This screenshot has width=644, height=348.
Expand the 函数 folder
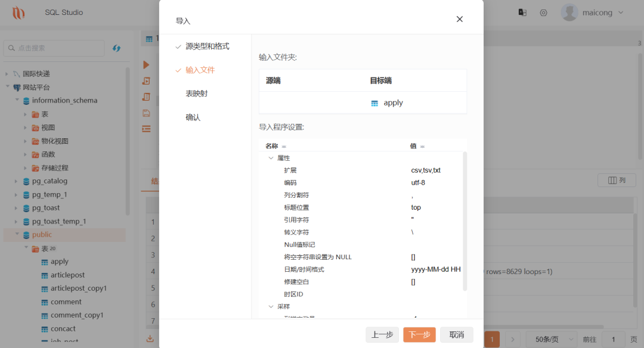[26, 155]
